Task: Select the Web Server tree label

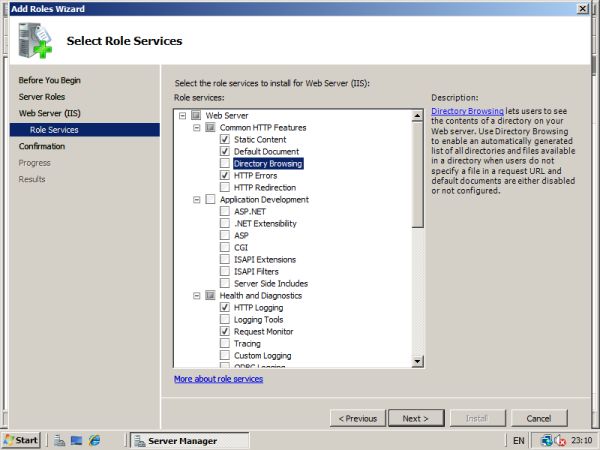Action: tap(227, 116)
